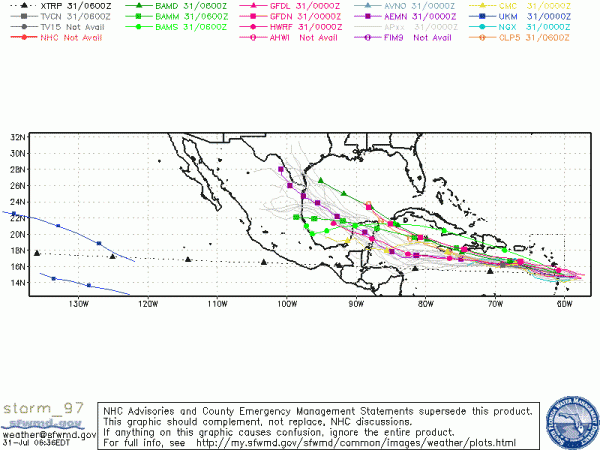This screenshot has width=600, height=450.
Task: Click the "AVNO 31/0000Z" legend label
Action: 420,6
